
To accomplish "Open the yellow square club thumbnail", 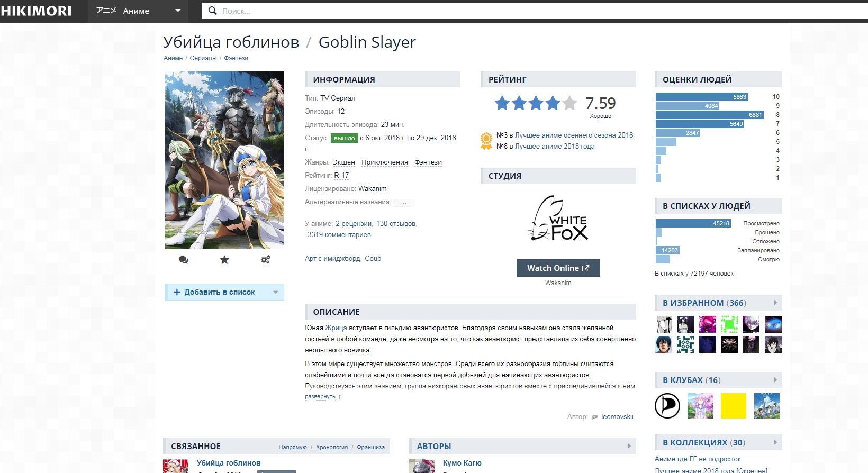I will (734, 406).
